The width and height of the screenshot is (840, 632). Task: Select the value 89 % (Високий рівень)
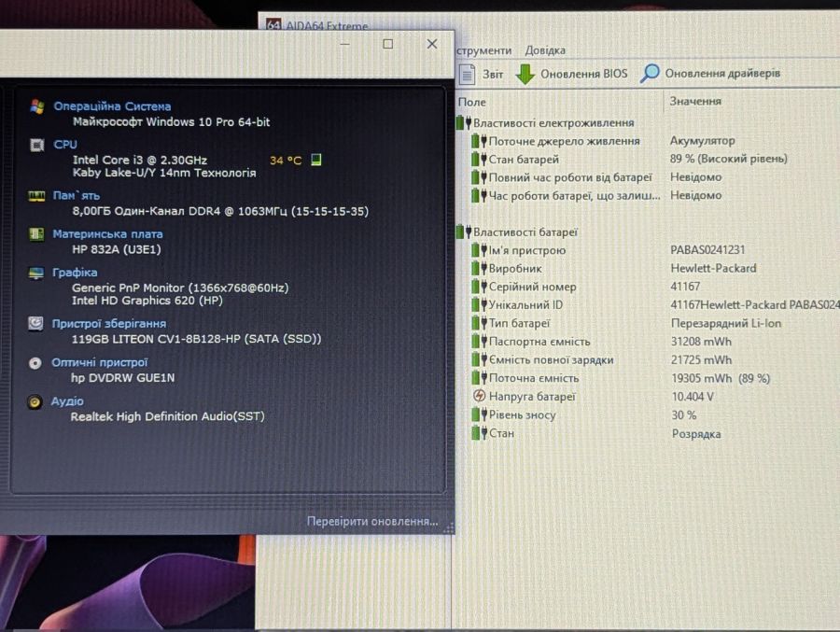point(729,159)
